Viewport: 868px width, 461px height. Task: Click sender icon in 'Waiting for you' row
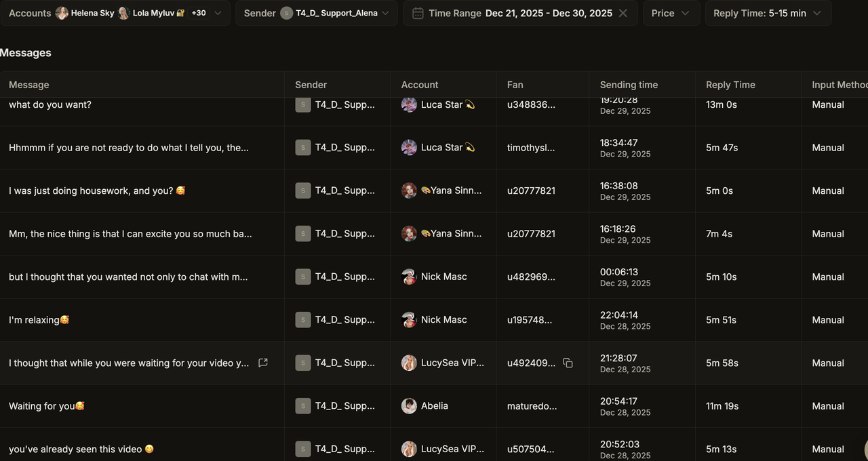303,405
